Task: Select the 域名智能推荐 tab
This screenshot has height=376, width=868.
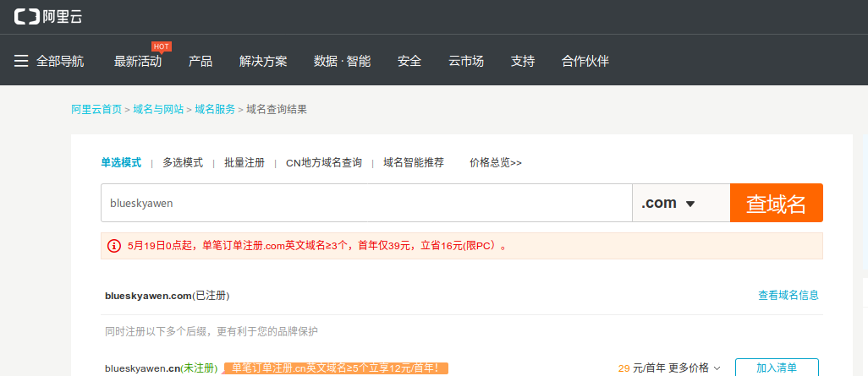Action: 413,162
